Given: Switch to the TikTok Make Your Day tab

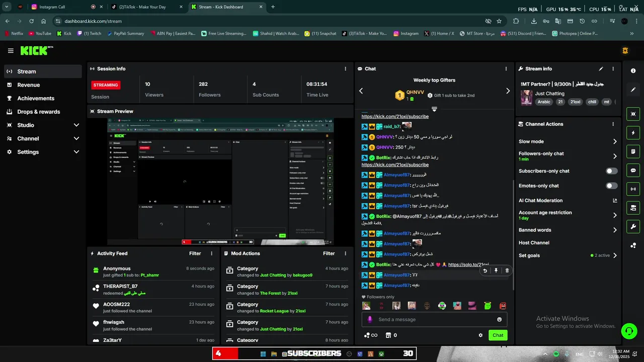Looking at the screenshot, I should (147, 7).
